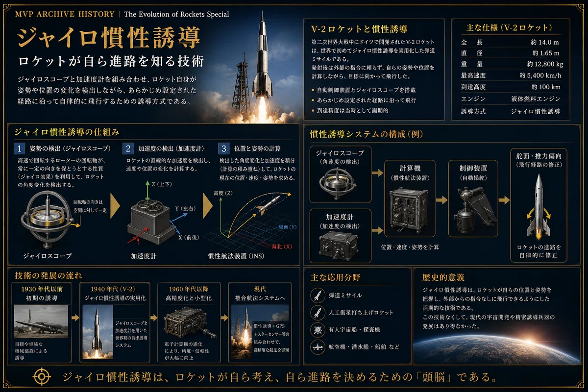Click the 歴史的意義 section heading
Image resolution: width=588 pixels, height=392 pixels.
click(x=443, y=277)
